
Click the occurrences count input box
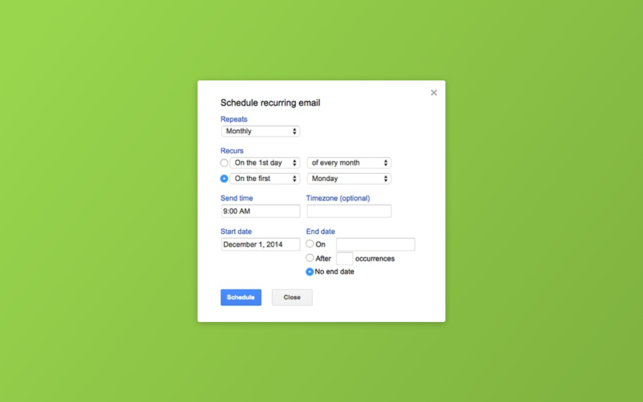click(x=344, y=258)
